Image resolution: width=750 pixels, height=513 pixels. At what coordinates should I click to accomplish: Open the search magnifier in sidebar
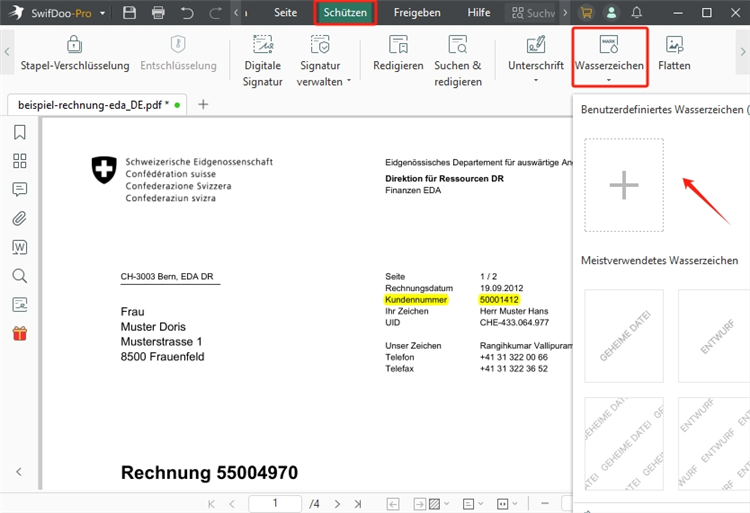click(x=20, y=276)
